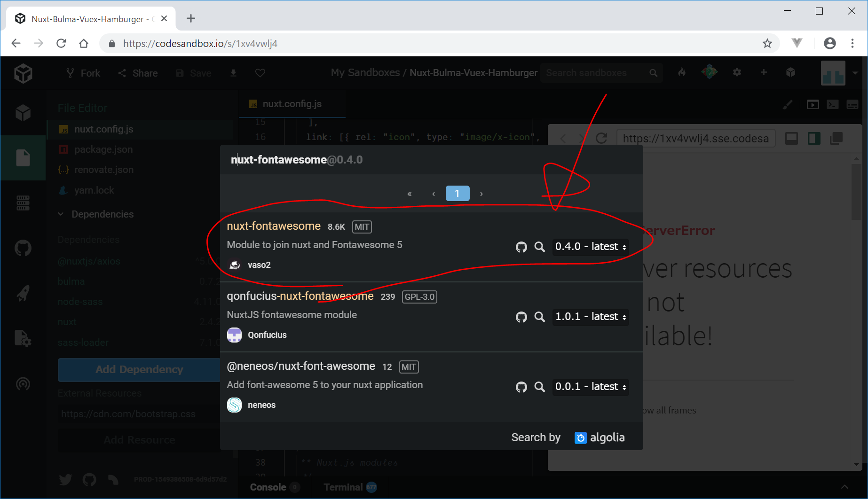Viewport: 868px width, 499px height.
Task: Open GitHub link for @neneos/nuxt-font-awesome
Action: pos(521,387)
